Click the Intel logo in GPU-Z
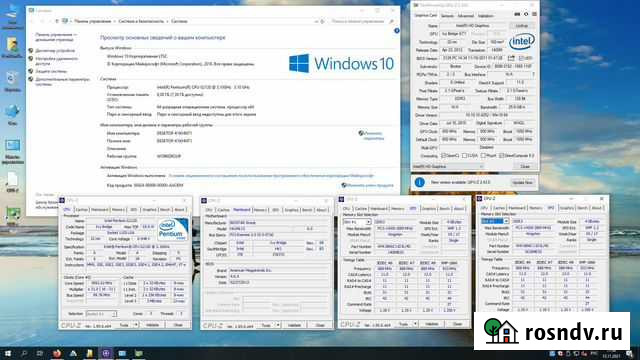This screenshot has height=360, width=640. (x=522, y=41)
